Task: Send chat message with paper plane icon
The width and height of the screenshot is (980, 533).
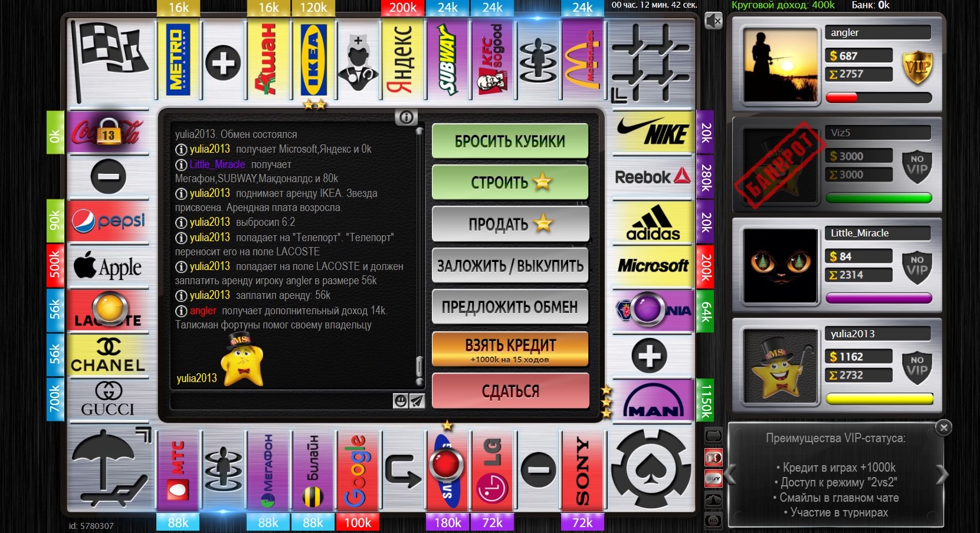Action: click(417, 401)
